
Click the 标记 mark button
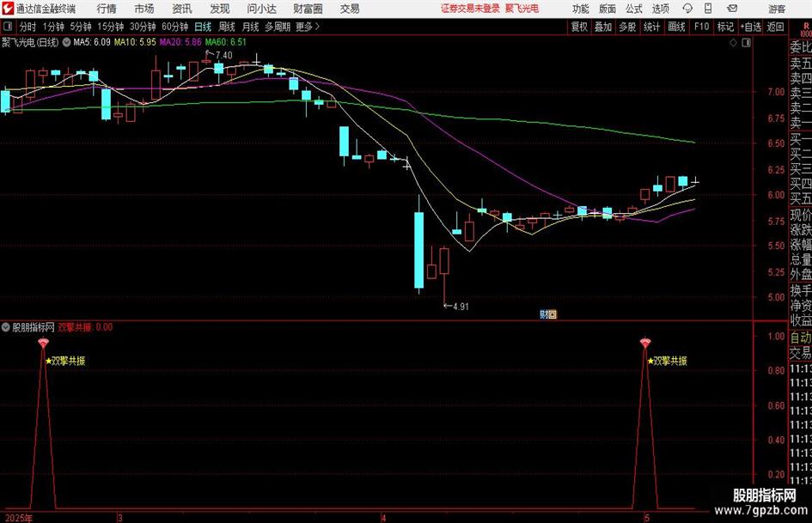(725, 27)
